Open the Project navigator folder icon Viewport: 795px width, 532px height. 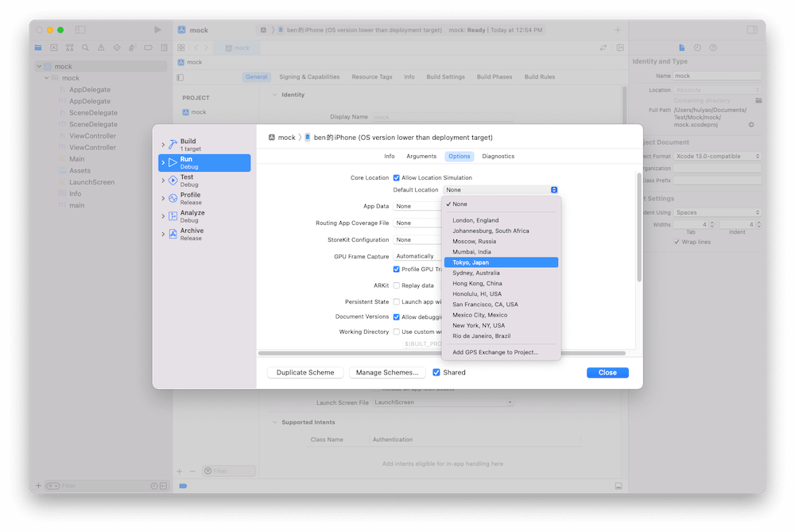tap(38, 48)
